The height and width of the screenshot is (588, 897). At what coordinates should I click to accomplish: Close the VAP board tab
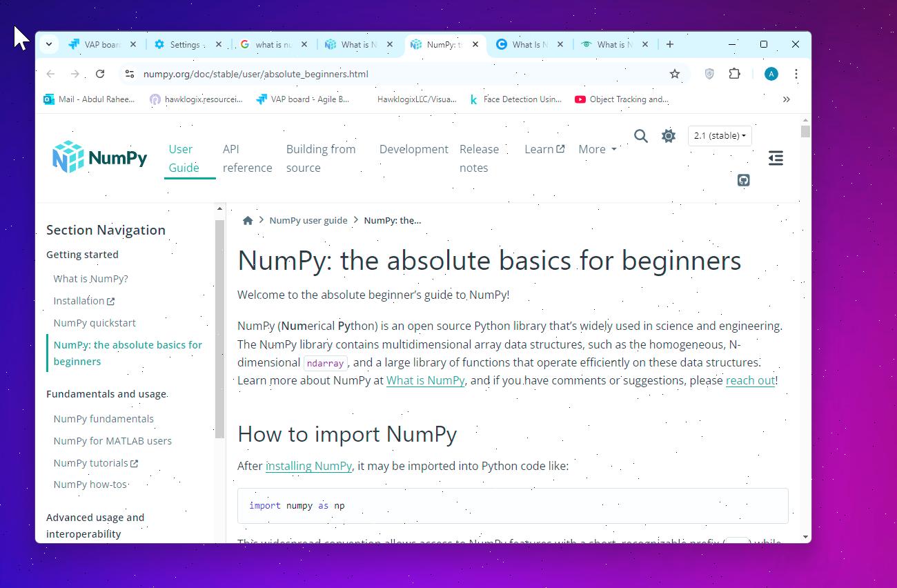click(133, 44)
